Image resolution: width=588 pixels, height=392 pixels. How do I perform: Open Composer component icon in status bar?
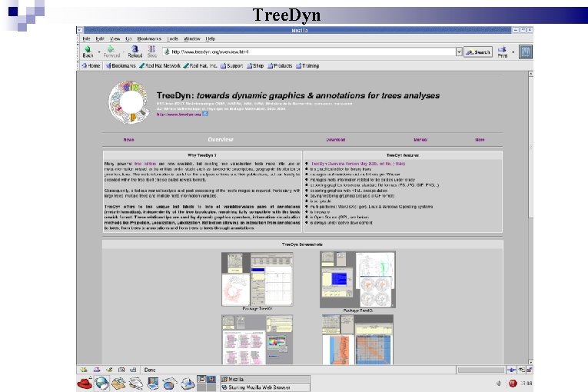click(108, 370)
